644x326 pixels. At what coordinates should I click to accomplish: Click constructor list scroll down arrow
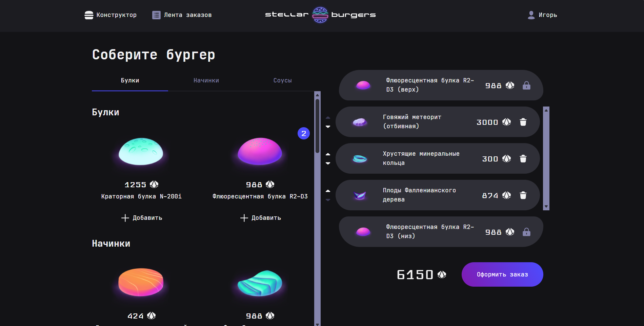click(546, 207)
